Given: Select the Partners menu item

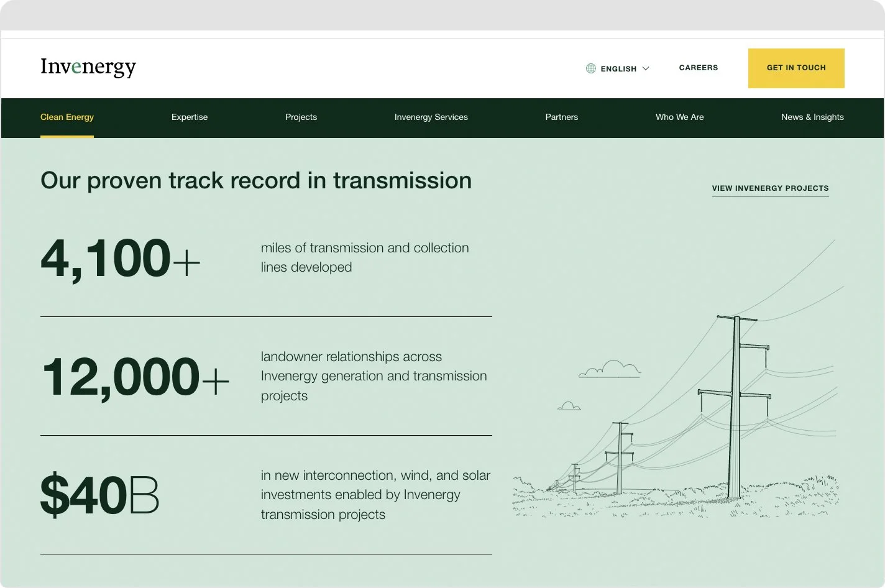Looking at the screenshot, I should tap(562, 117).
